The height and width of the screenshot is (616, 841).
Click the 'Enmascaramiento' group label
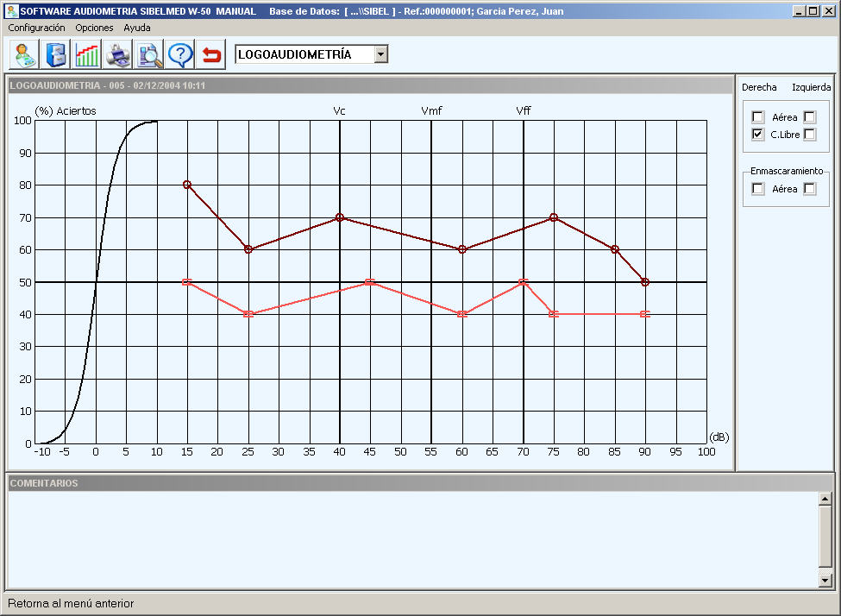(x=787, y=171)
